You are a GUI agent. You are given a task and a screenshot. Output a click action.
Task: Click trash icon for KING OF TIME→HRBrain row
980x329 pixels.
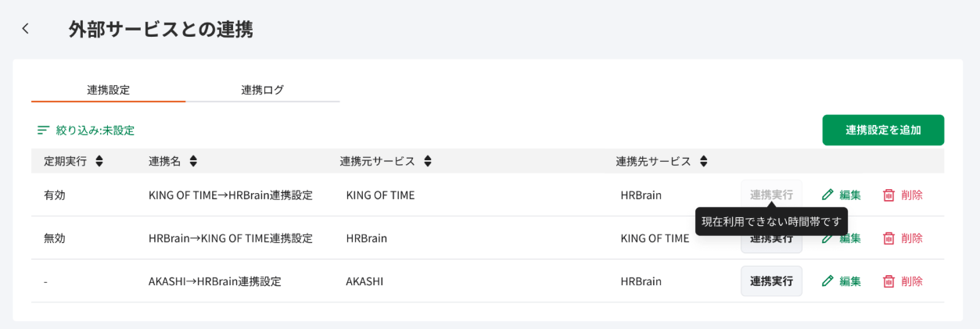click(x=888, y=195)
